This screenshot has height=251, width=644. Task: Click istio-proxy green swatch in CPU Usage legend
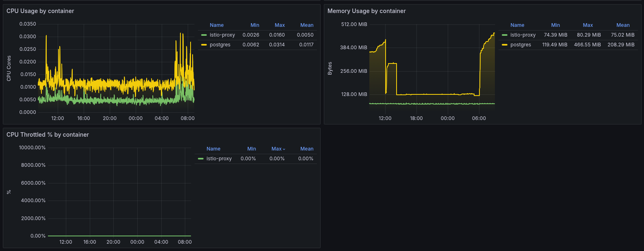pos(204,35)
